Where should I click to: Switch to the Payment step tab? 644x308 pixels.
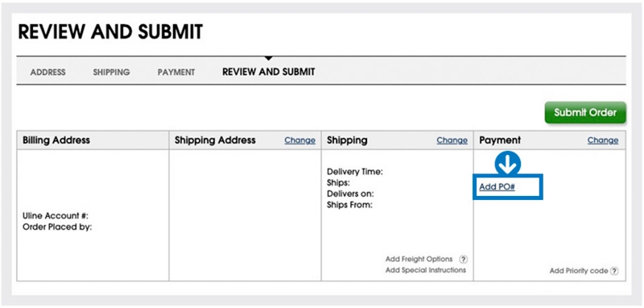(x=176, y=73)
